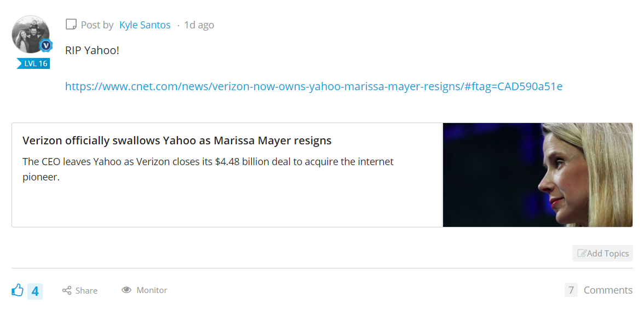Viewport: 644px width, 310px height.
Task: Click the Monitor label to follow post
Action: point(152,290)
